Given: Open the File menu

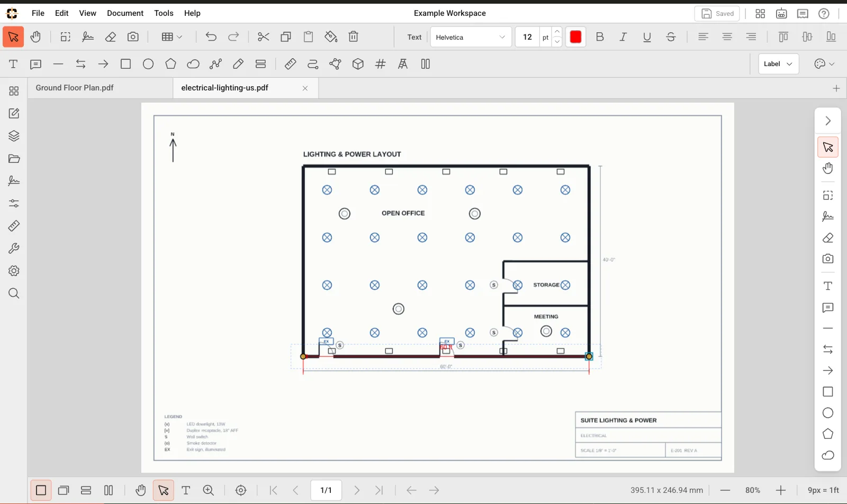Looking at the screenshot, I should 38,13.
